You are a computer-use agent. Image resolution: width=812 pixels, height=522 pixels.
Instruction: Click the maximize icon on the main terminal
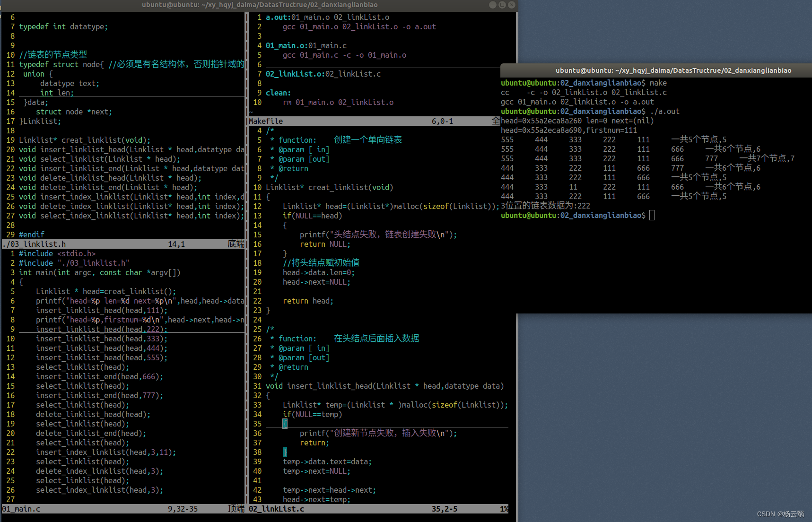click(502, 5)
